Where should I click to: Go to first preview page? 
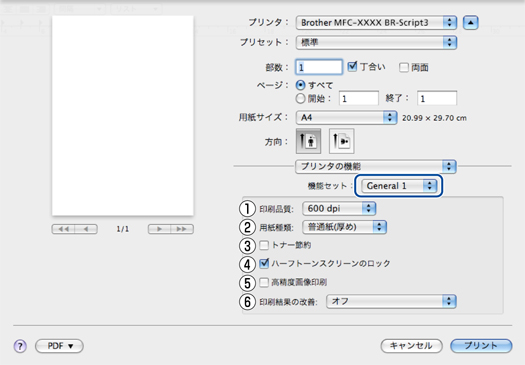tap(63, 229)
